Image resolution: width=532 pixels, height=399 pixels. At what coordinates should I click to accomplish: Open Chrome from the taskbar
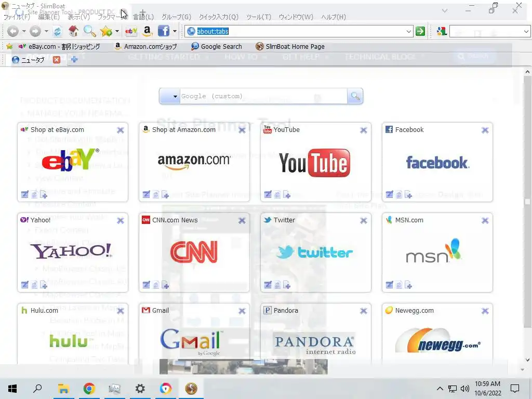pos(89,389)
